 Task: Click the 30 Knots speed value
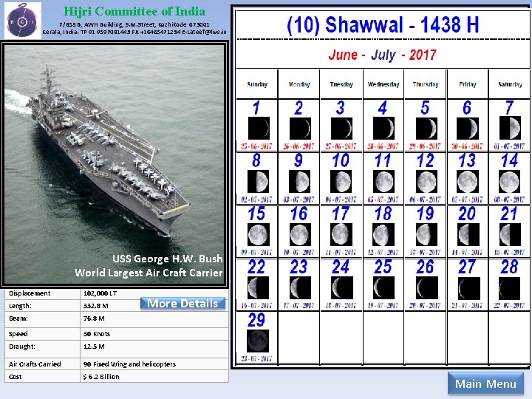(97, 334)
